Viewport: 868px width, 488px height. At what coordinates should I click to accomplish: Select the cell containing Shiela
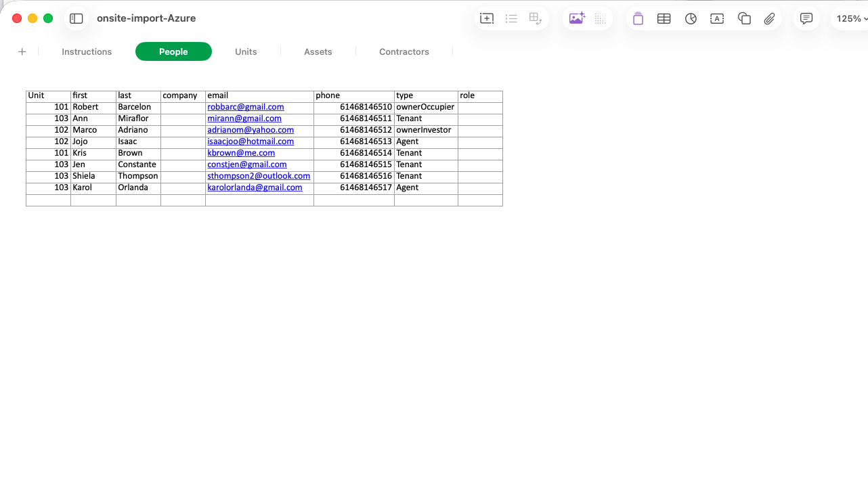93,177
